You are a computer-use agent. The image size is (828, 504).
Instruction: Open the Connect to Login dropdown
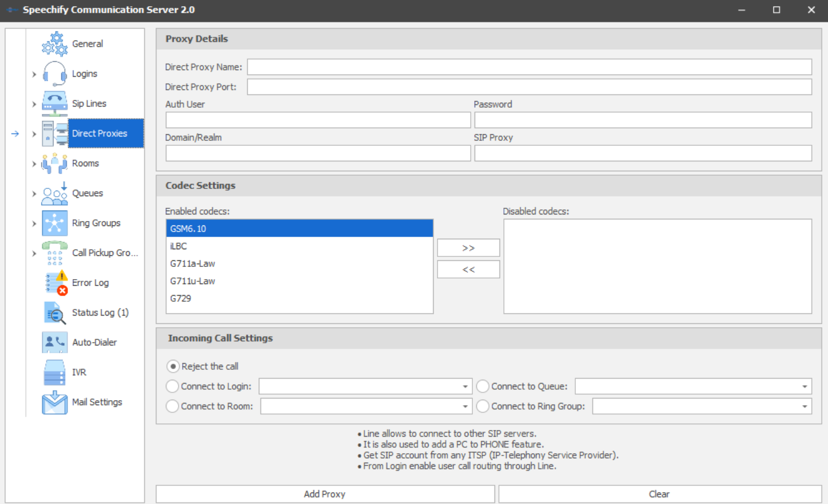465,386
